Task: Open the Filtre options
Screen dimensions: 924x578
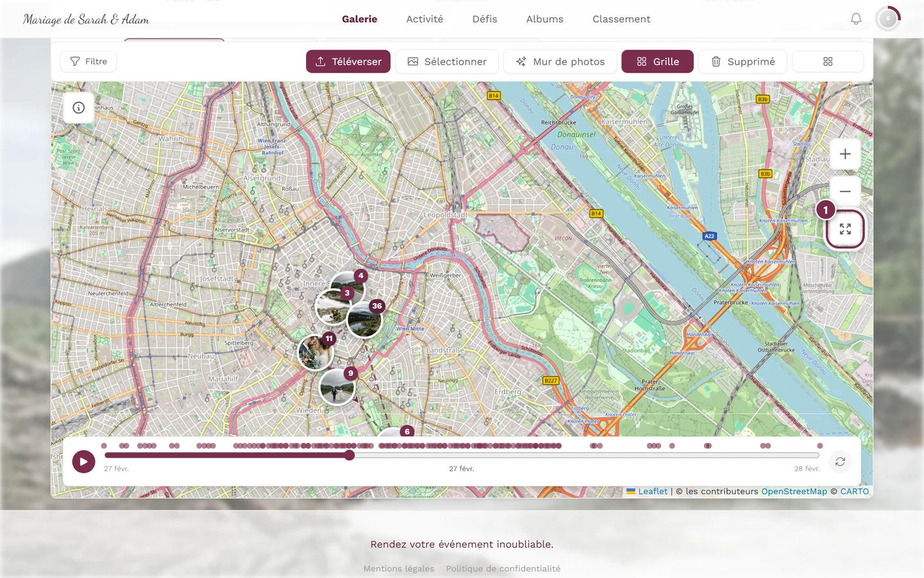Action: pyautogui.click(x=89, y=62)
